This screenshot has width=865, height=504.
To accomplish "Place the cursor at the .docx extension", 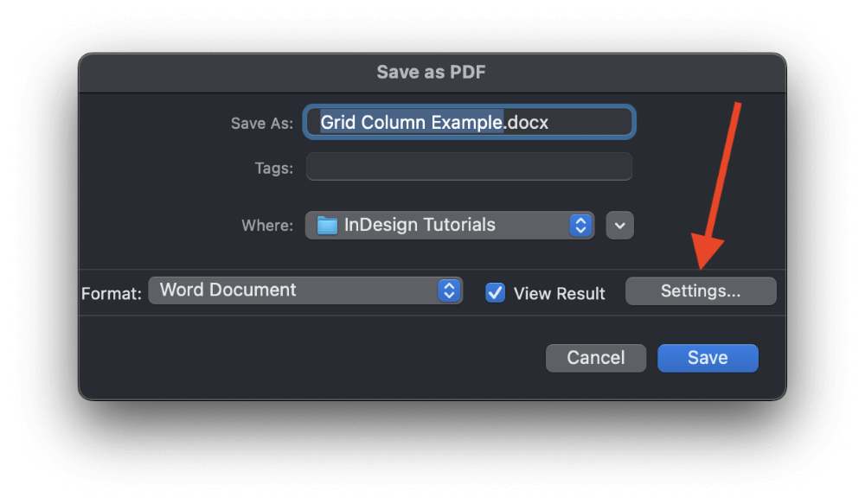I will (526, 123).
